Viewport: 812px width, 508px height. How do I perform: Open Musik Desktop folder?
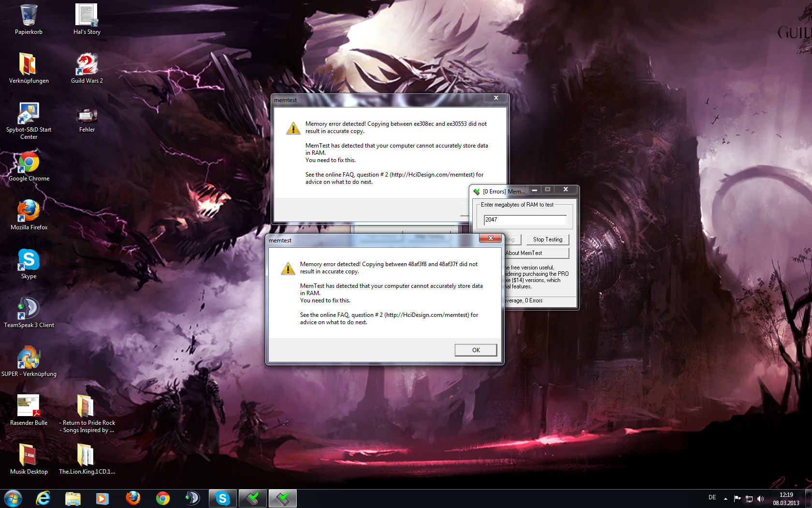(x=29, y=459)
